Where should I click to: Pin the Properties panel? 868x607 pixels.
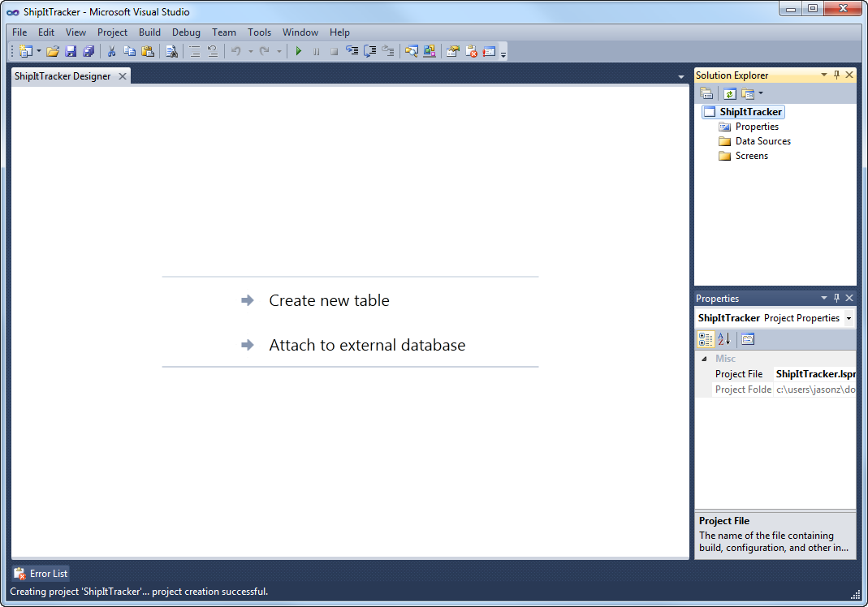[x=836, y=298]
